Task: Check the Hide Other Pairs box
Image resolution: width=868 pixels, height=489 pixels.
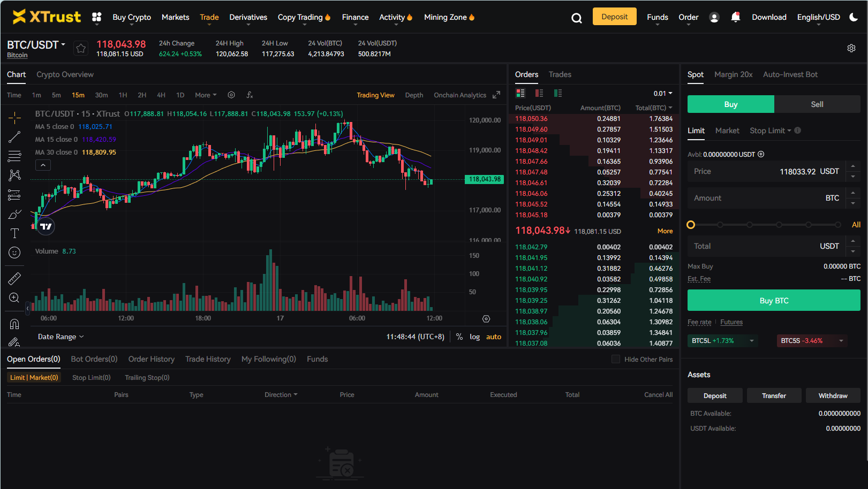Action: click(616, 359)
